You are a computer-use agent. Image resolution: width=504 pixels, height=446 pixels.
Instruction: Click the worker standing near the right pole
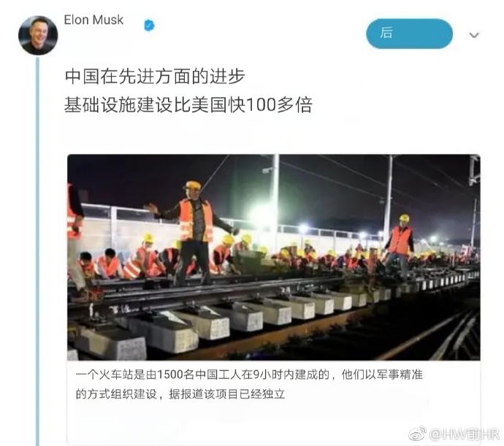[x=400, y=246]
